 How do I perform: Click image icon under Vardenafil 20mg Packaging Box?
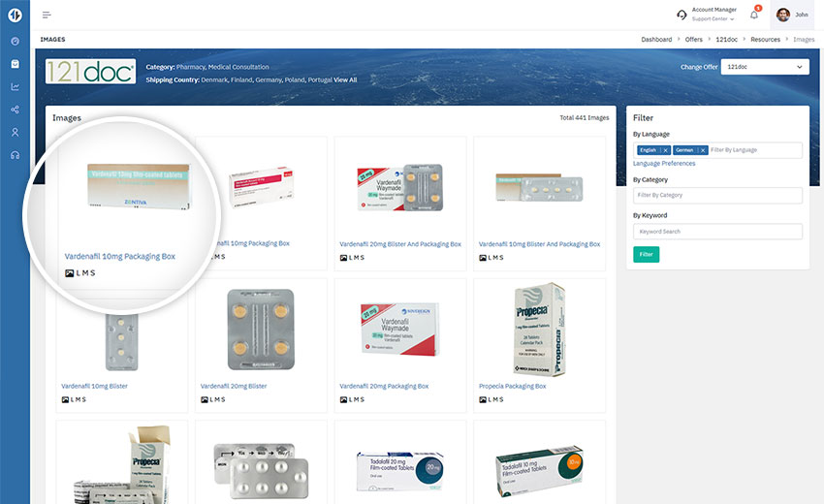pyautogui.click(x=343, y=399)
